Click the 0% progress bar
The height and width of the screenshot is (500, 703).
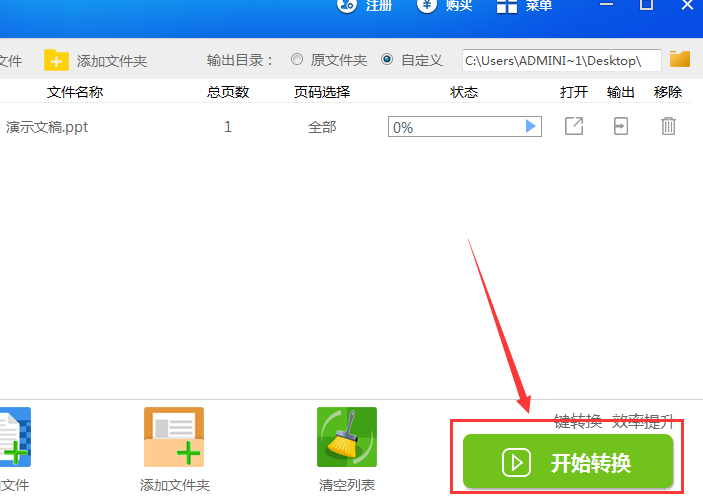[x=455, y=127]
